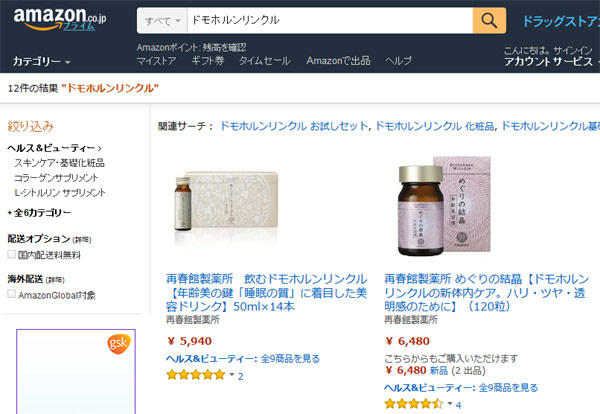Go to マイストア

click(x=157, y=61)
